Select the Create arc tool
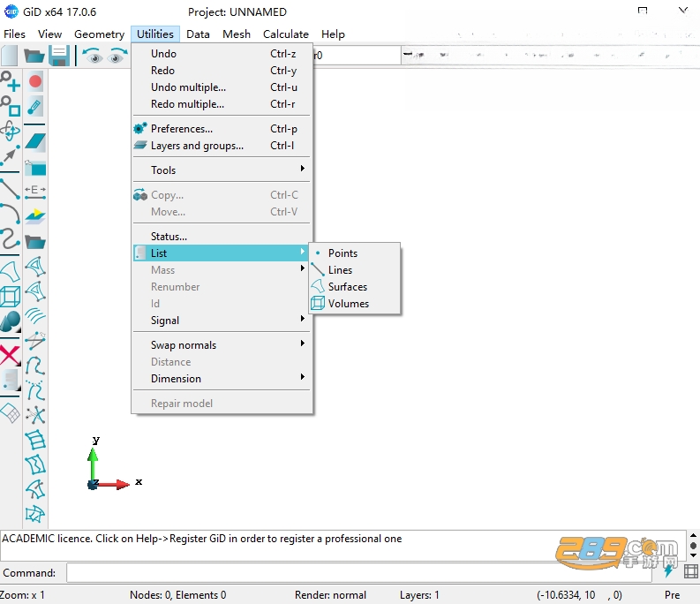Viewport: 700px width, 604px height. pos(11,214)
